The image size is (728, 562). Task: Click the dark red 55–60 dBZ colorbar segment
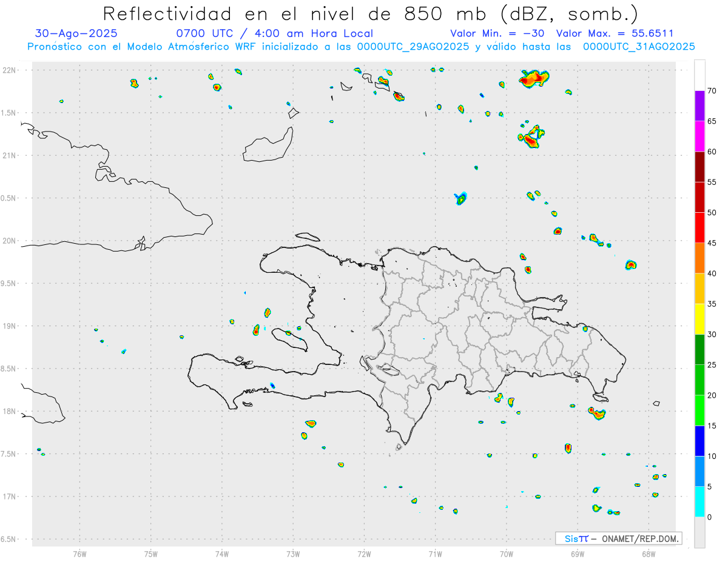699,167
